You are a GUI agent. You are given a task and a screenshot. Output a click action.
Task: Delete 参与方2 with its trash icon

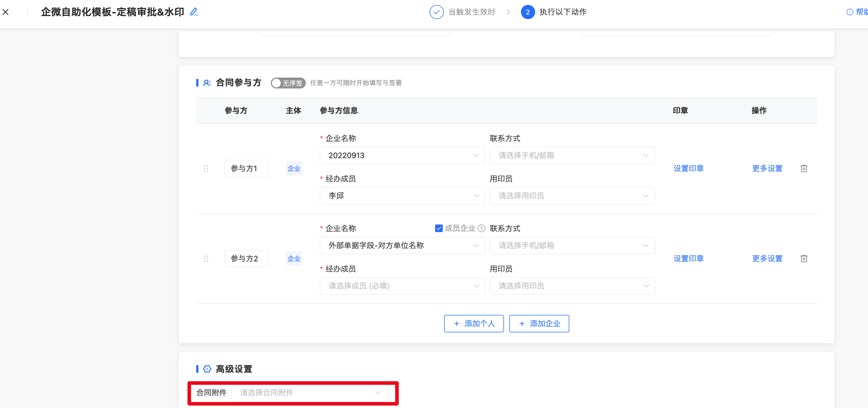[x=804, y=259]
